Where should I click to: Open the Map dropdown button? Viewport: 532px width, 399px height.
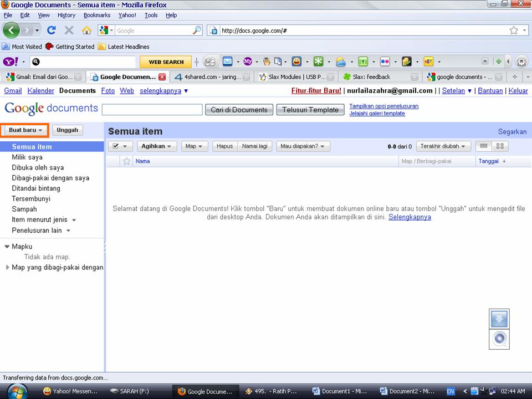[194, 146]
